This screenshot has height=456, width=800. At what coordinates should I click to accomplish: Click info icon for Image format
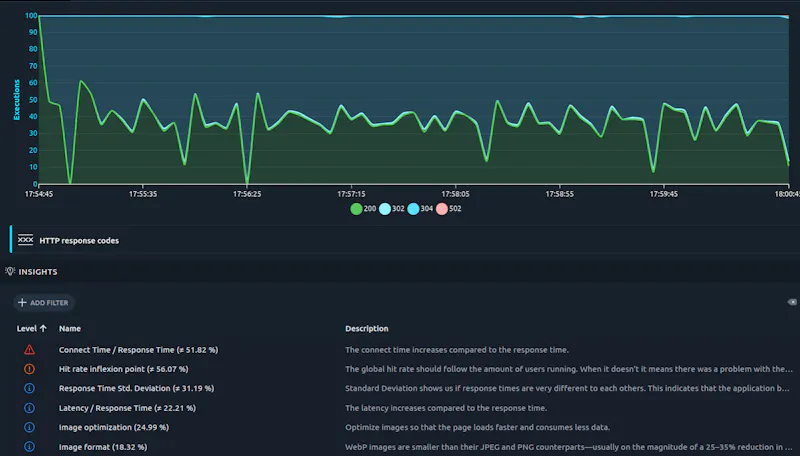[x=30, y=447]
